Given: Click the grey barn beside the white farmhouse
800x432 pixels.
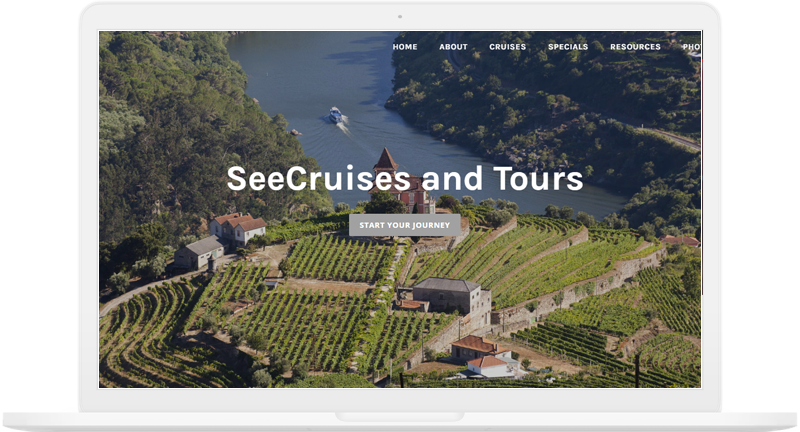Looking at the screenshot, I should tap(199, 252).
